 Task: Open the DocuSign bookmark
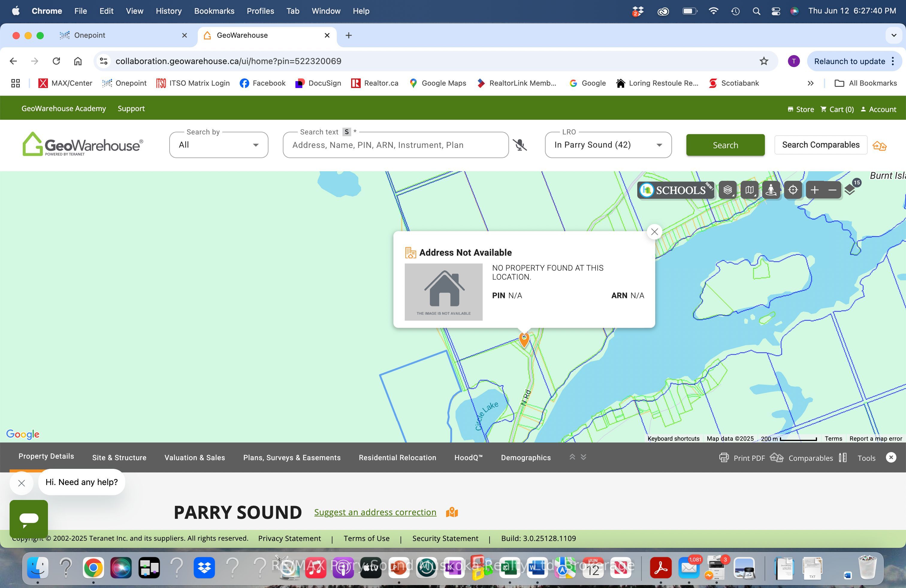(318, 83)
